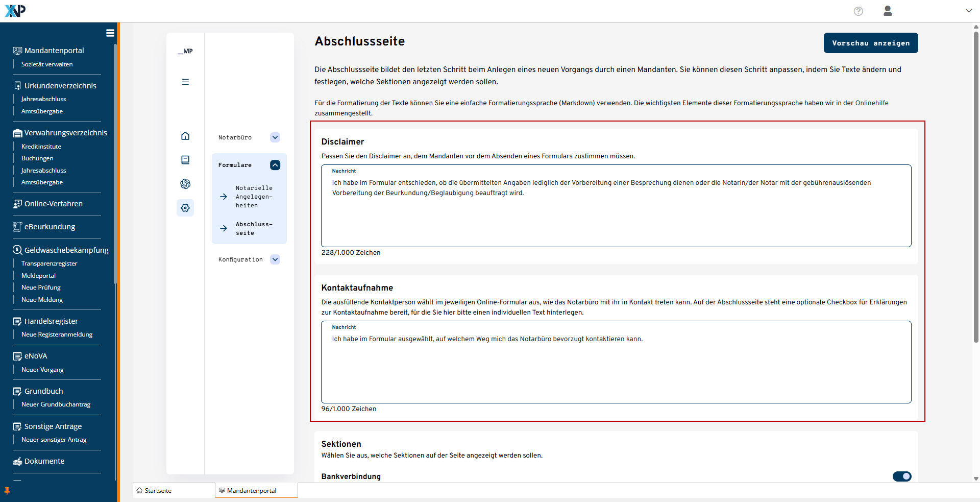Open Transparenzregister in the sidebar
This screenshot has height=502, width=980.
(49, 264)
